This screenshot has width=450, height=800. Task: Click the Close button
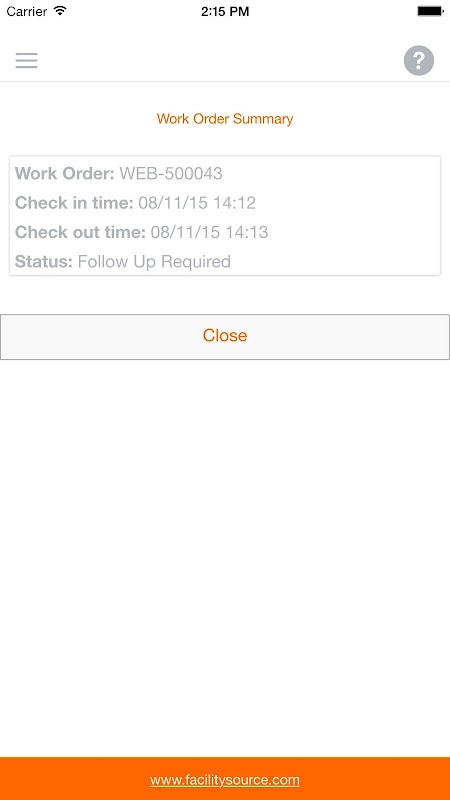click(225, 337)
